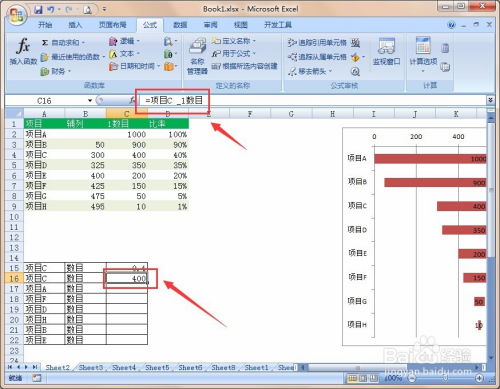
Task: Switch to the View (视图) ribbon tab
Action: click(241, 25)
